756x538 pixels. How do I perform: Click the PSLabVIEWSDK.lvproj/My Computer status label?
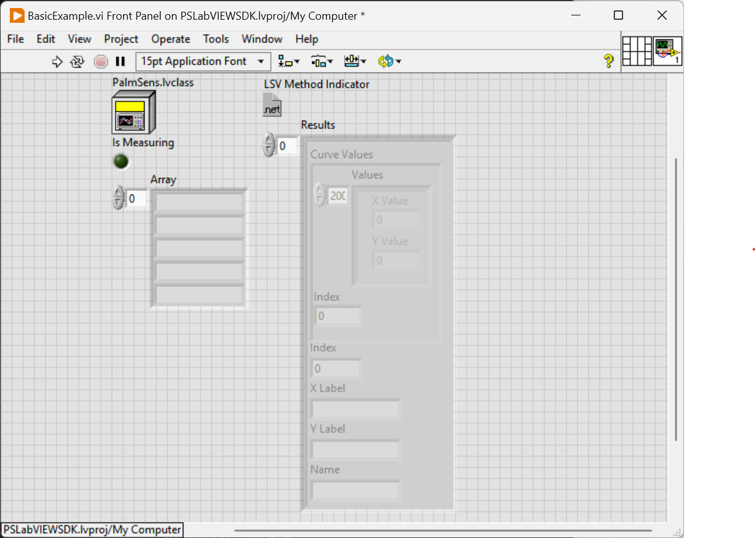92,529
